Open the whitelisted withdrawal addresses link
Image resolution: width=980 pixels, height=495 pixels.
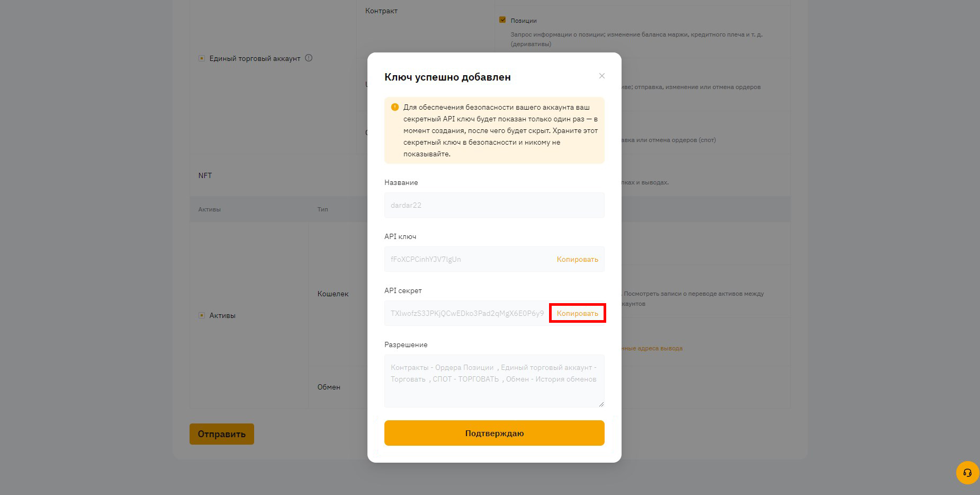point(652,348)
